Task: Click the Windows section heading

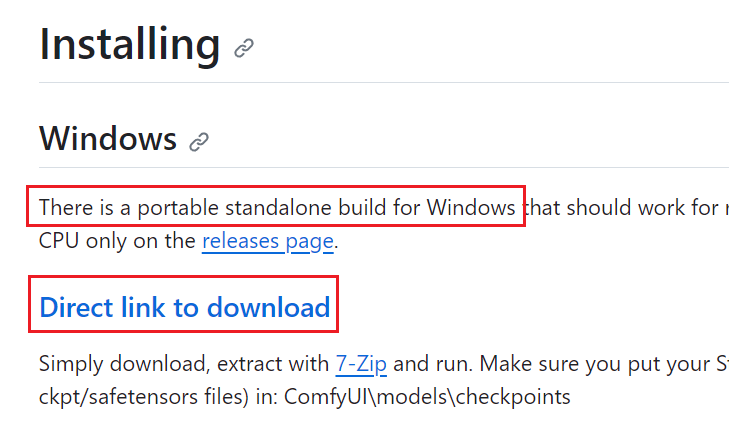Action: [108, 138]
